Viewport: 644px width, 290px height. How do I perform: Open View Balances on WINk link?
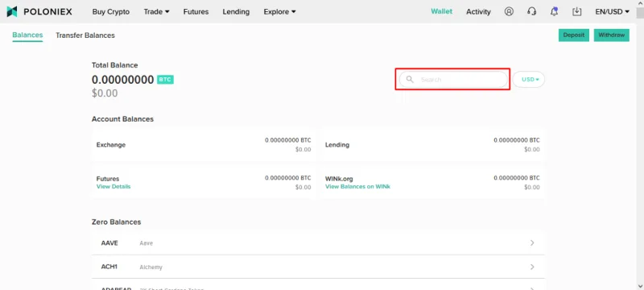(357, 187)
